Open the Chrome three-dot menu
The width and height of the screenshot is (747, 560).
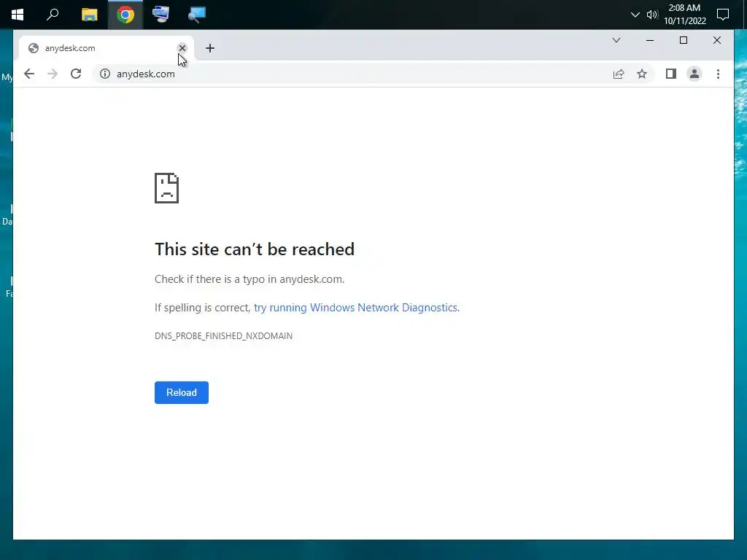pyautogui.click(x=718, y=74)
